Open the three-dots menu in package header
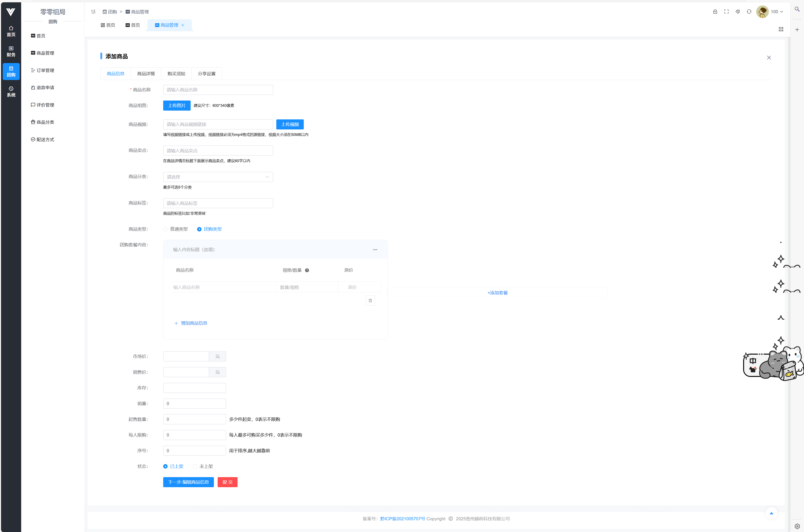Screen dimensions: 804x532 (x=375, y=250)
